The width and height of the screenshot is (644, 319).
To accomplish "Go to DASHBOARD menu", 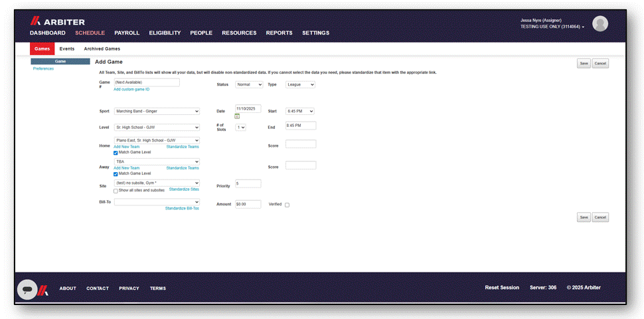I will click(x=48, y=33).
